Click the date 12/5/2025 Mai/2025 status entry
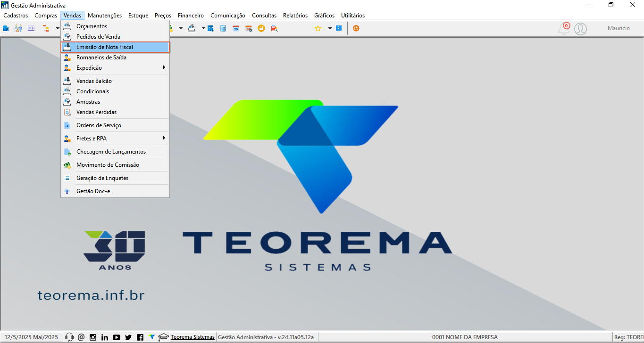Viewport: 644px width, 343px height. pos(32,337)
